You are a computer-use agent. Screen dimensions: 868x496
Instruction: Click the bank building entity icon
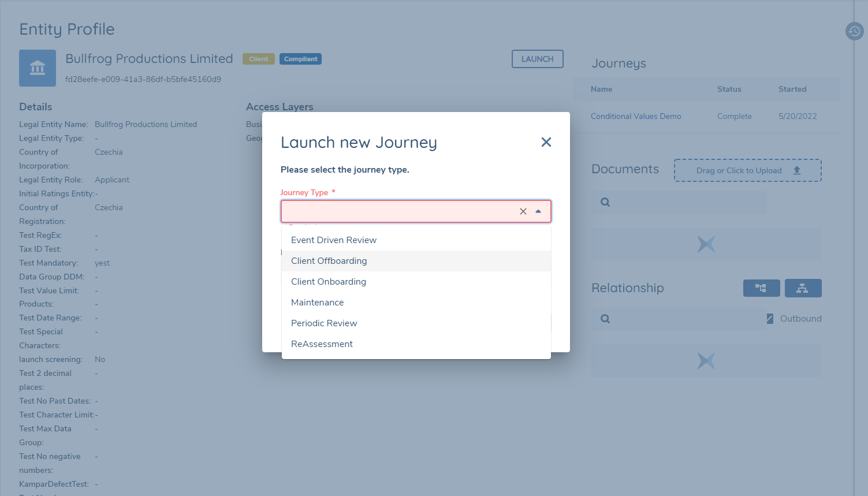[x=37, y=68]
